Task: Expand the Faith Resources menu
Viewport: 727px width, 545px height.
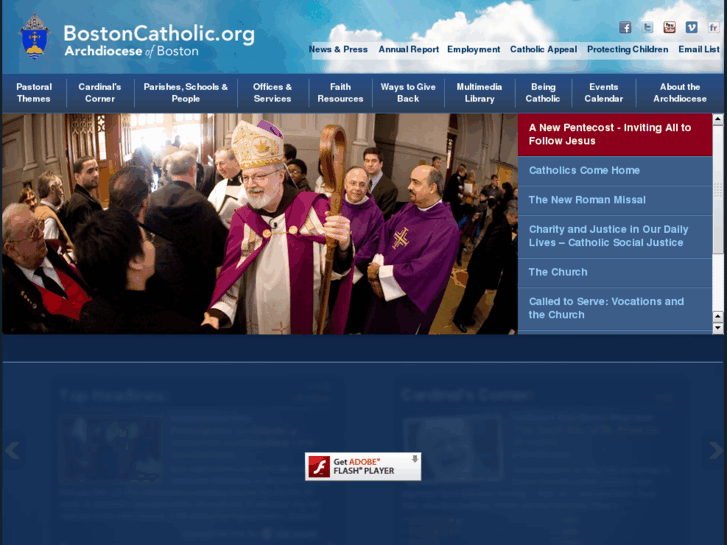Action: pos(340,93)
